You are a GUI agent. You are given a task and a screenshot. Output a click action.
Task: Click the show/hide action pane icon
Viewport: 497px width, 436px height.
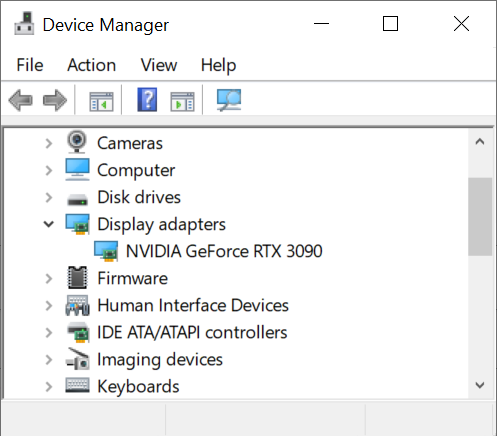182,101
